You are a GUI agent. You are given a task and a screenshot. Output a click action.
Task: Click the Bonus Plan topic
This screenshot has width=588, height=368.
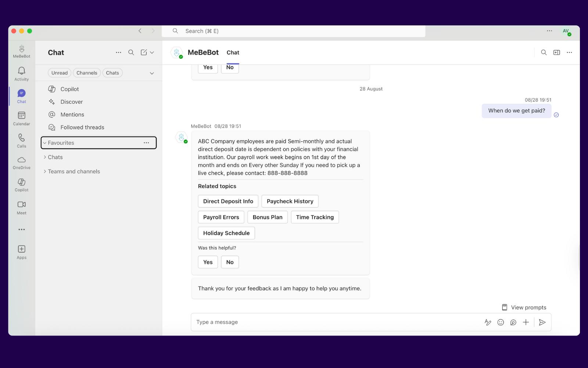point(268,217)
